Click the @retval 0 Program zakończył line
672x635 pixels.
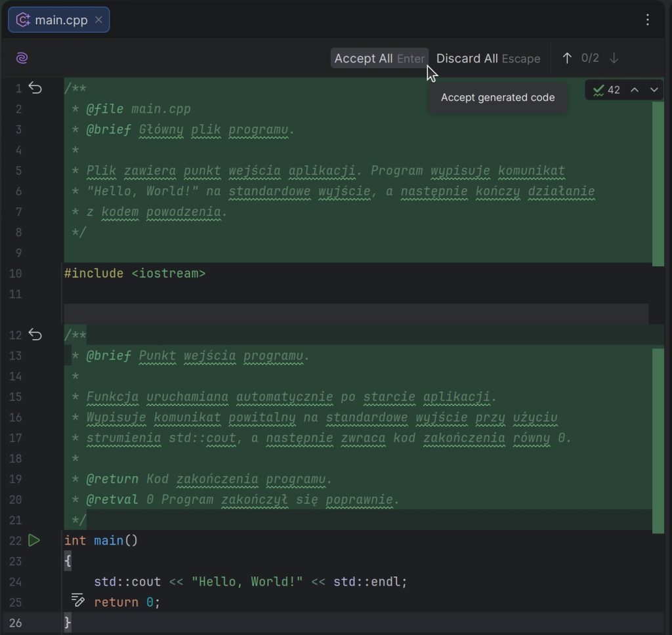coord(236,499)
